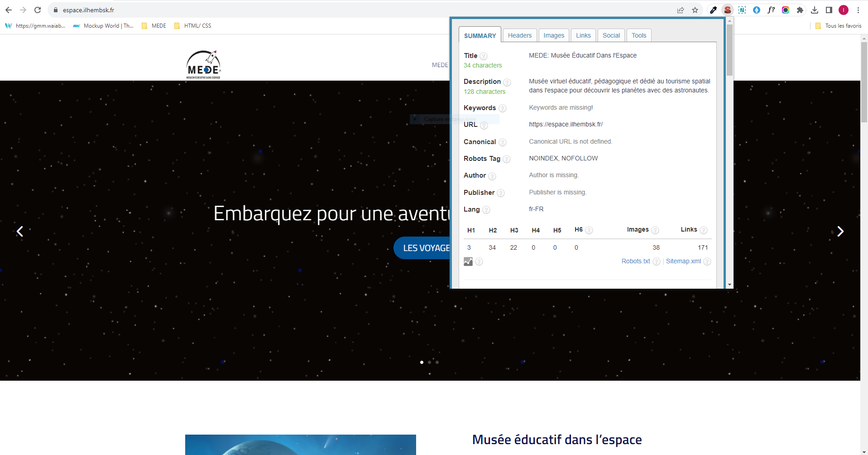The image size is (868, 455).
Task: Click the help icon next to Author
Action: coord(492,176)
